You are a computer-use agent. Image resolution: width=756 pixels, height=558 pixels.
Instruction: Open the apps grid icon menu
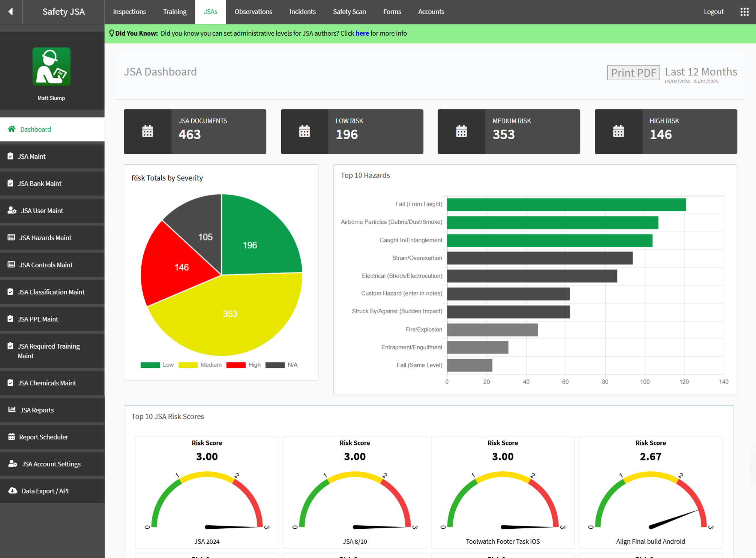point(744,12)
